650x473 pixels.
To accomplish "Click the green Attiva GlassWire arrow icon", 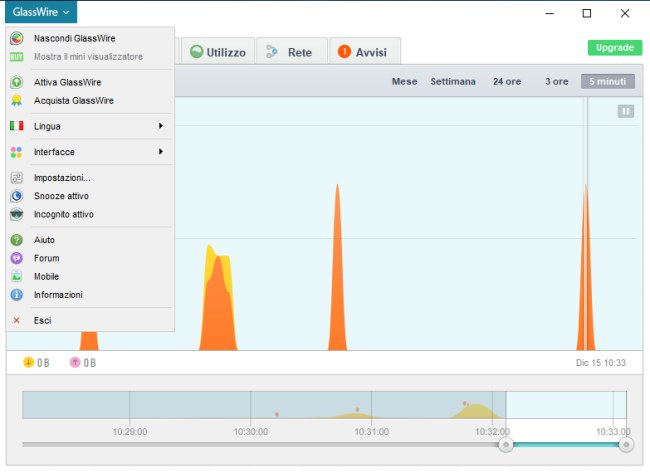I will tap(17, 82).
